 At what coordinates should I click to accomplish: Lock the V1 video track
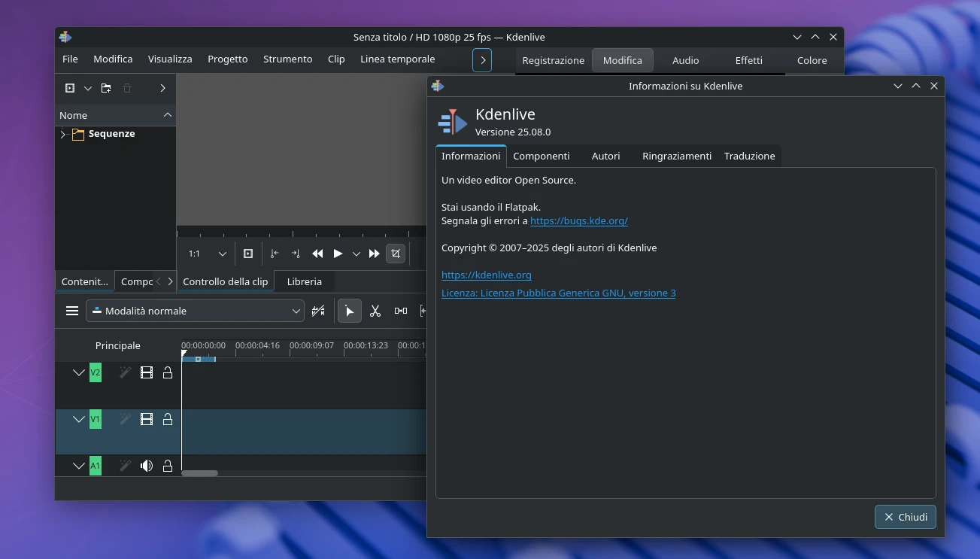click(167, 419)
